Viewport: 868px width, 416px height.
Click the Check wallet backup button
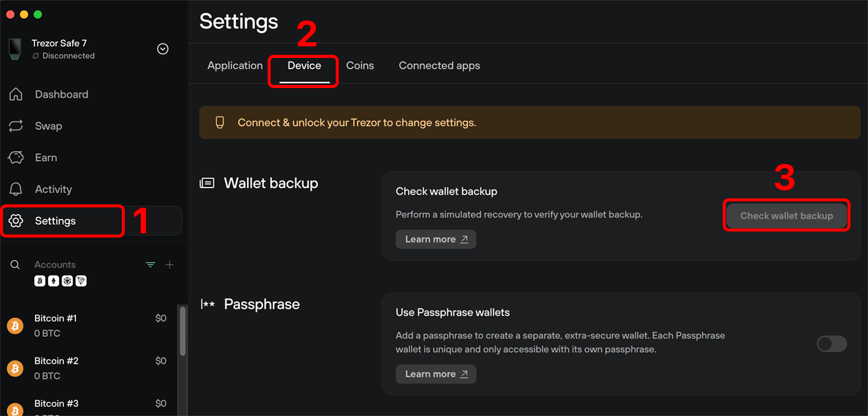tap(787, 216)
